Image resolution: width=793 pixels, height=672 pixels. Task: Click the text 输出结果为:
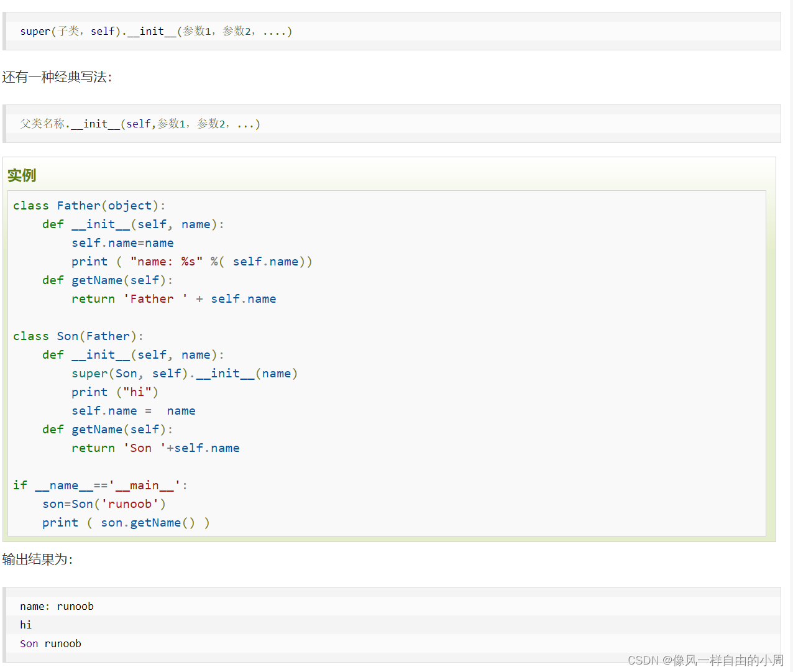(x=37, y=559)
